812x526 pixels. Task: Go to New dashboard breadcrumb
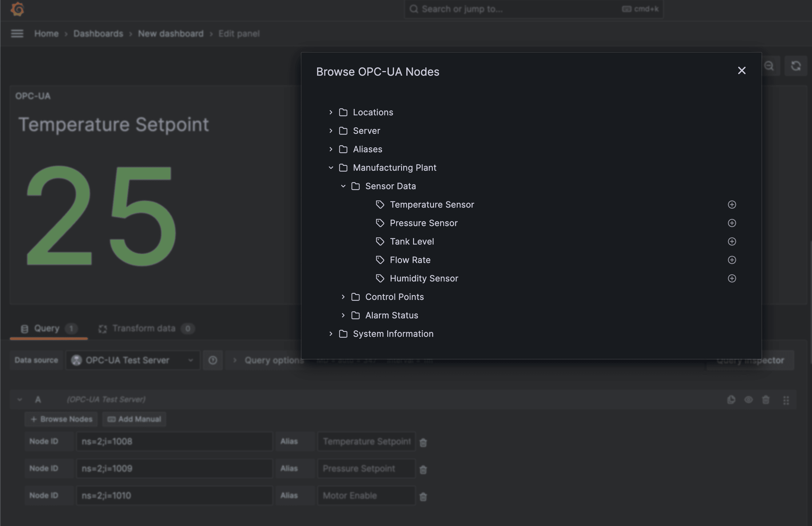(171, 34)
